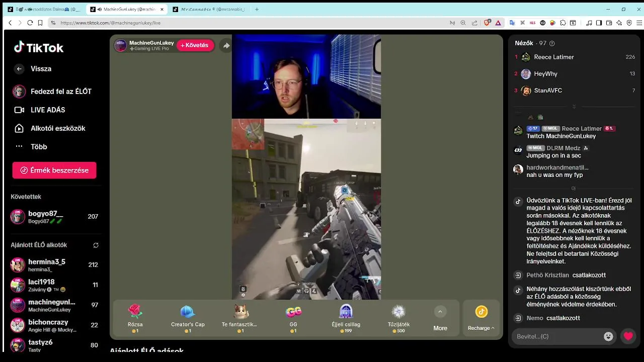Open the VPN shield icon
This screenshot has height=362, width=644.
[629, 23]
